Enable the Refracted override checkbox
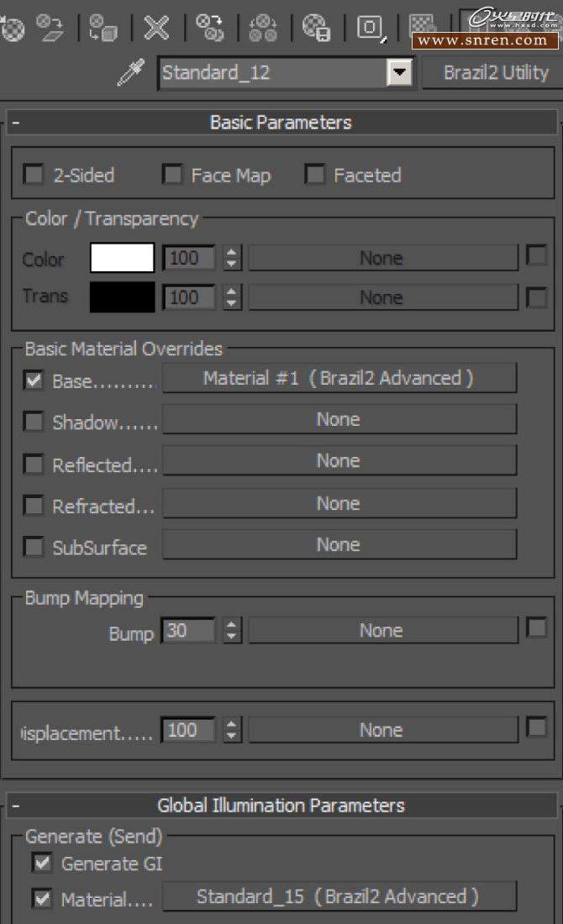 click(33, 505)
